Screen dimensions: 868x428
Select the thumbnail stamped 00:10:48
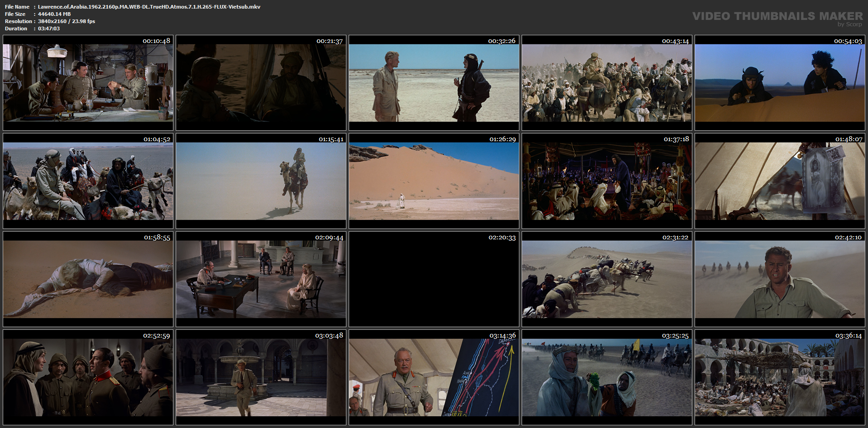tap(88, 83)
